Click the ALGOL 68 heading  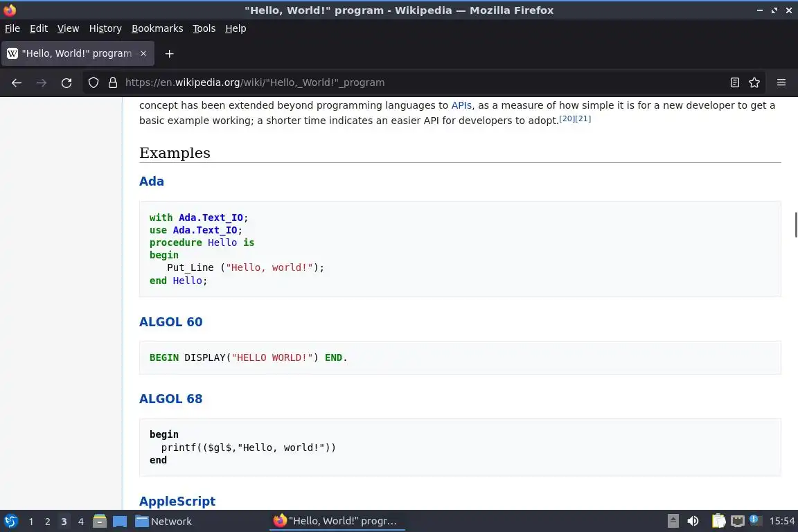(171, 398)
